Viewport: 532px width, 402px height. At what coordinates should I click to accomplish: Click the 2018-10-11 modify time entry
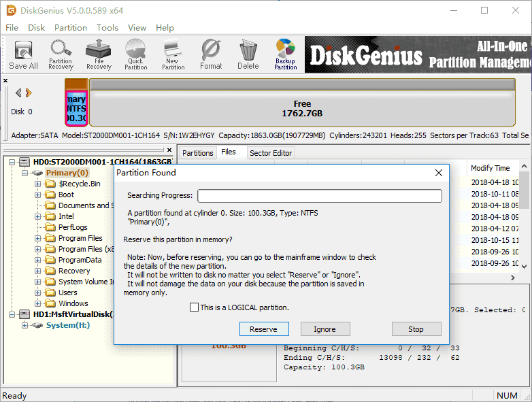(495, 194)
